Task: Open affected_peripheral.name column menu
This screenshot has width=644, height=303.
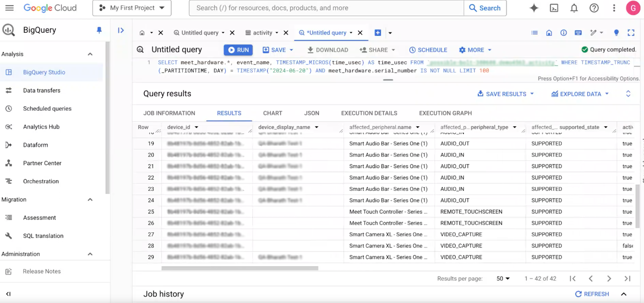Action: click(x=418, y=127)
